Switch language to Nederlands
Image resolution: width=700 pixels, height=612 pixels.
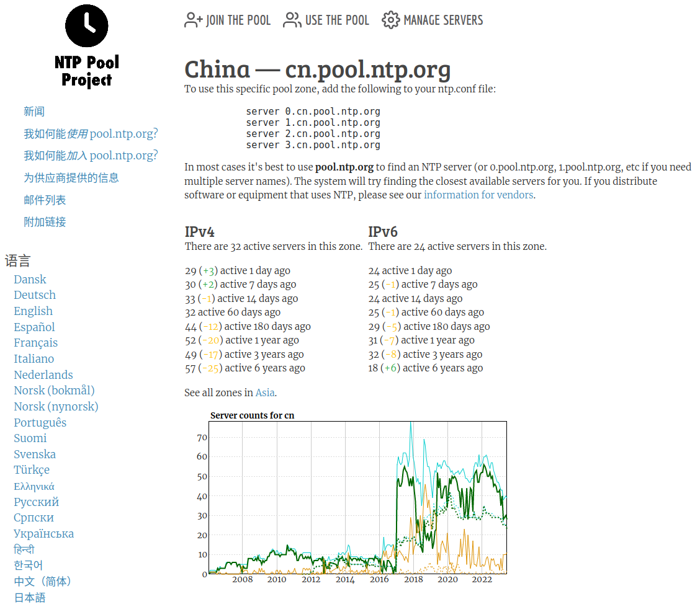coord(43,375)
